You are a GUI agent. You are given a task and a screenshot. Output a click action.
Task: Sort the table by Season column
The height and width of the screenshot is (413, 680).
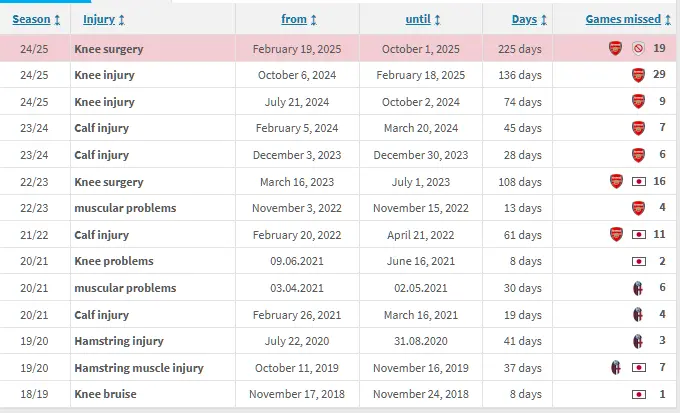[37, 19]
